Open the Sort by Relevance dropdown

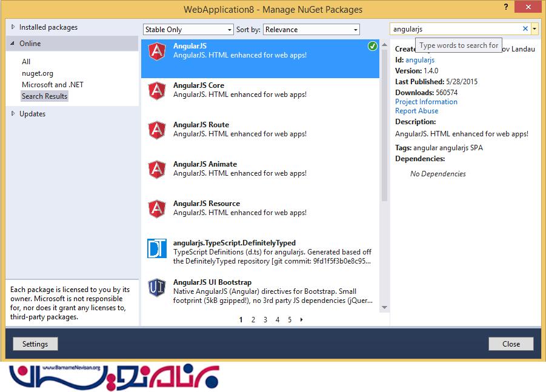(311, 30)
